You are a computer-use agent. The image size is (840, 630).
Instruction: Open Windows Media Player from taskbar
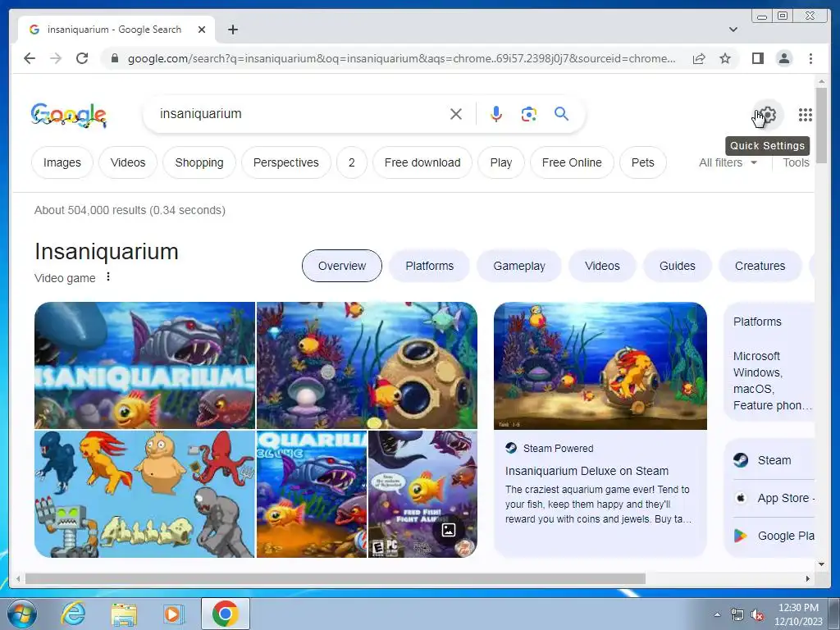173,614
